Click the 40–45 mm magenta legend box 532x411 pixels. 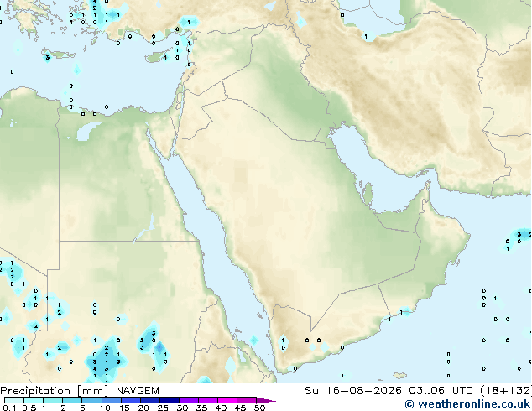tap(227, 400)
